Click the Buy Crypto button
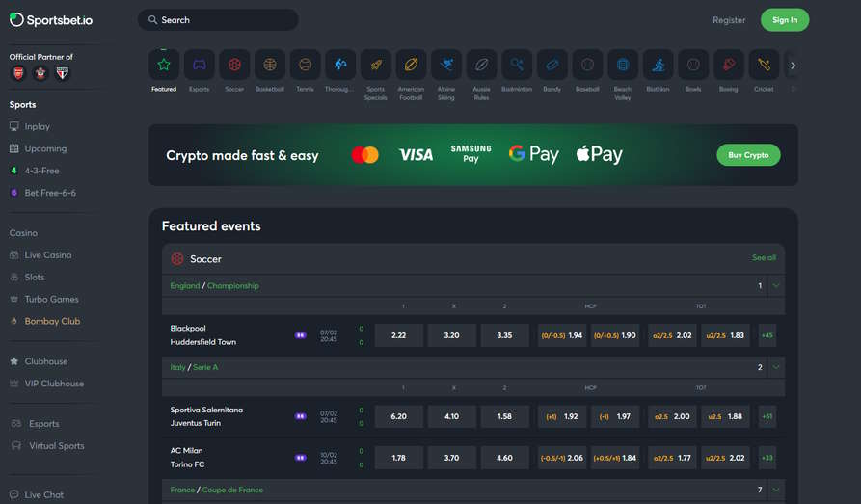This screenshot has height=504, width=861. coord(748,155)
